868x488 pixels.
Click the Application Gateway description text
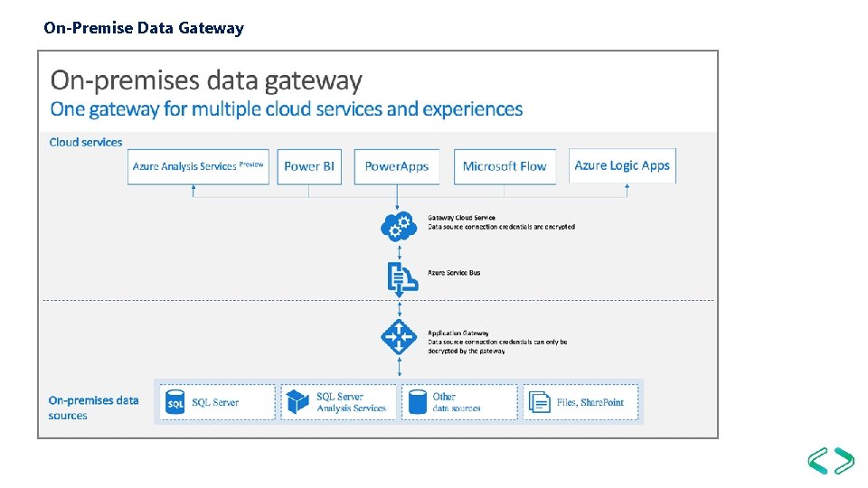[x=497, y=342]
